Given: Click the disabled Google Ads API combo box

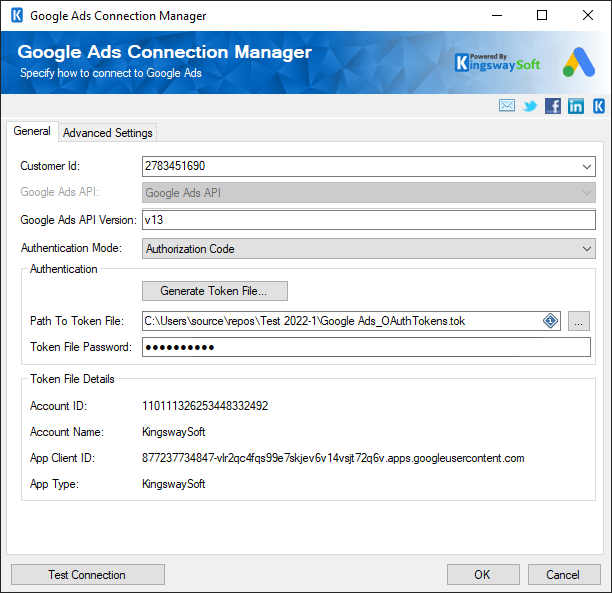Looking at the screenshot, I should coord(368,192).
